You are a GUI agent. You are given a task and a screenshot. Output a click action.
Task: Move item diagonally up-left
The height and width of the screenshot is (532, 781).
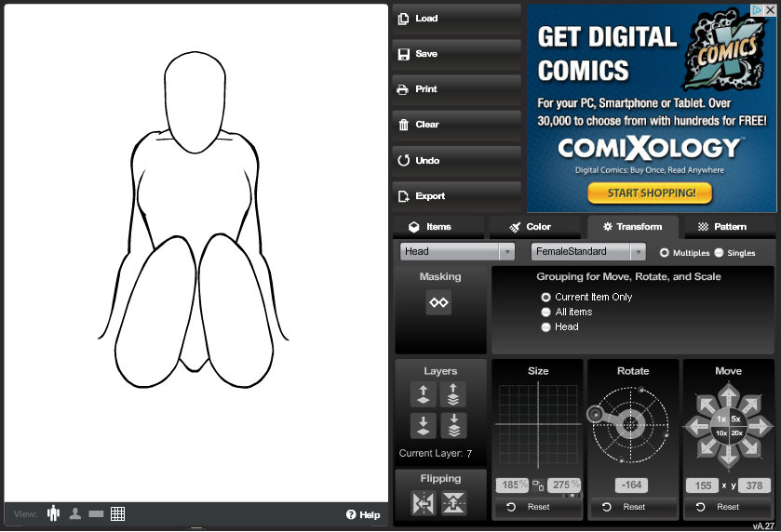tap(707, 405)
